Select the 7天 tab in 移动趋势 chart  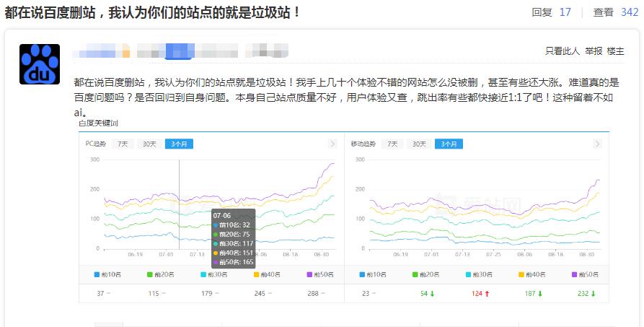point(392,144)
